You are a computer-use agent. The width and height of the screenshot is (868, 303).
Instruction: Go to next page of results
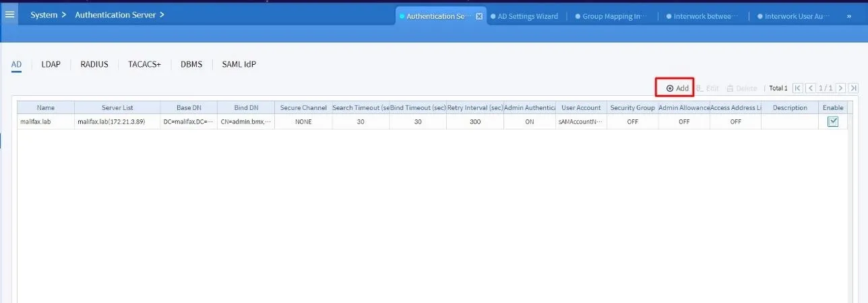[840, 88]
